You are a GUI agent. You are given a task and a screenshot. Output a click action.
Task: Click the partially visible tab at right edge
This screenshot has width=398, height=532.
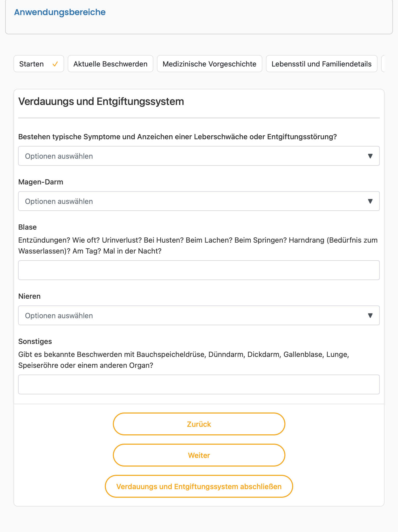pyautogui.click(x=383, y=64)
